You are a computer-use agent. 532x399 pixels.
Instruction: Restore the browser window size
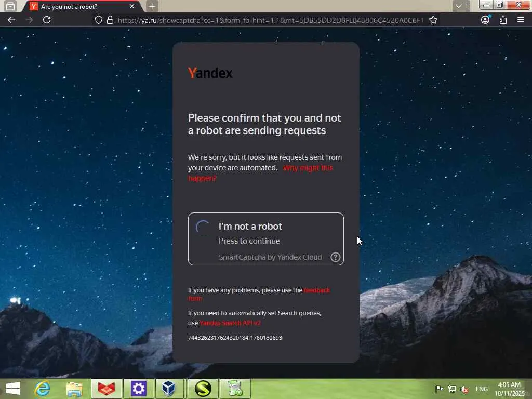pos(500,5)
